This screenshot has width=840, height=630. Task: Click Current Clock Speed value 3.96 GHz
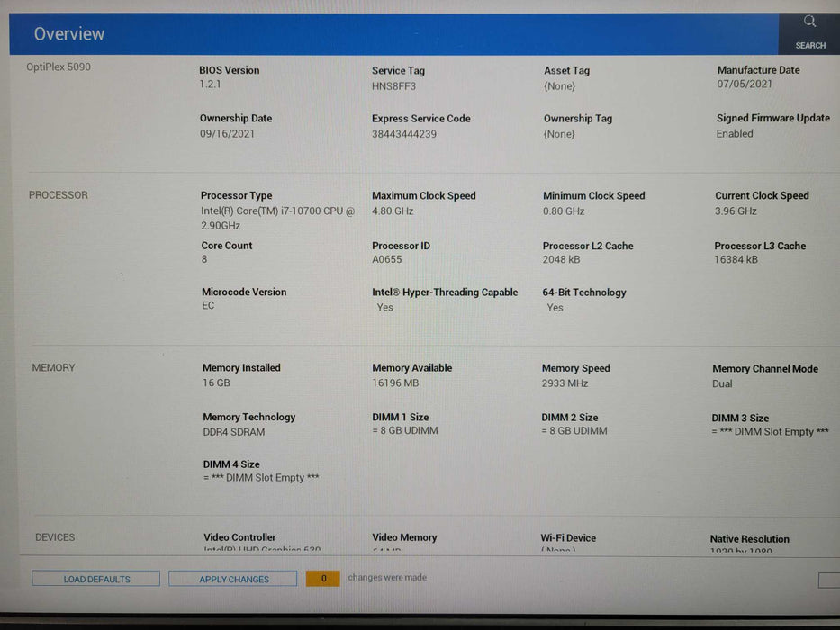[x=736, y=211]
